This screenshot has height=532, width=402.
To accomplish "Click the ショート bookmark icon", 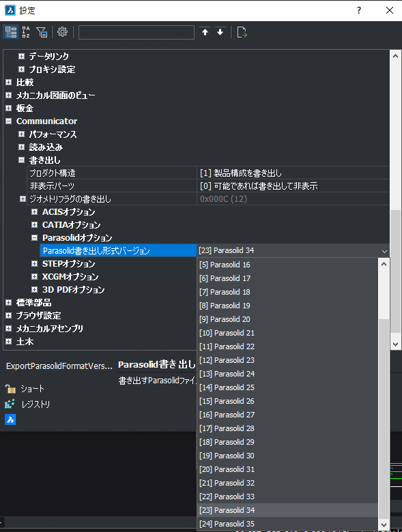I will point(10,389).
